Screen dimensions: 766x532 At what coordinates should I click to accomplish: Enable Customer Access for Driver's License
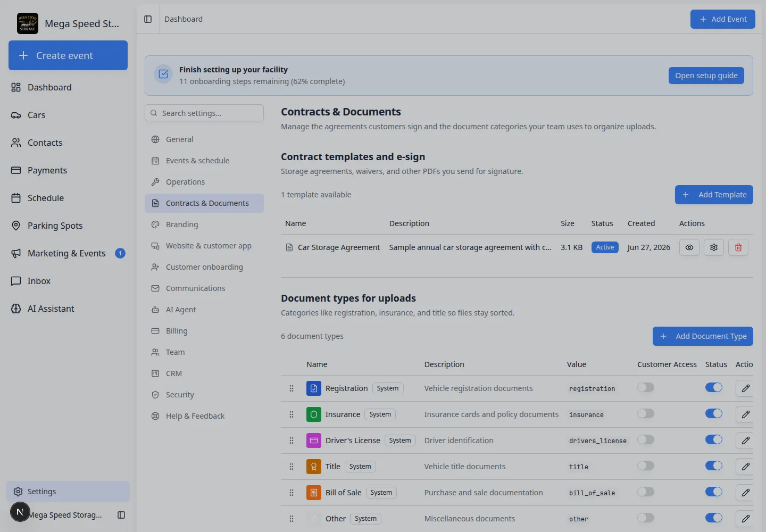click(x=646, y=439)
